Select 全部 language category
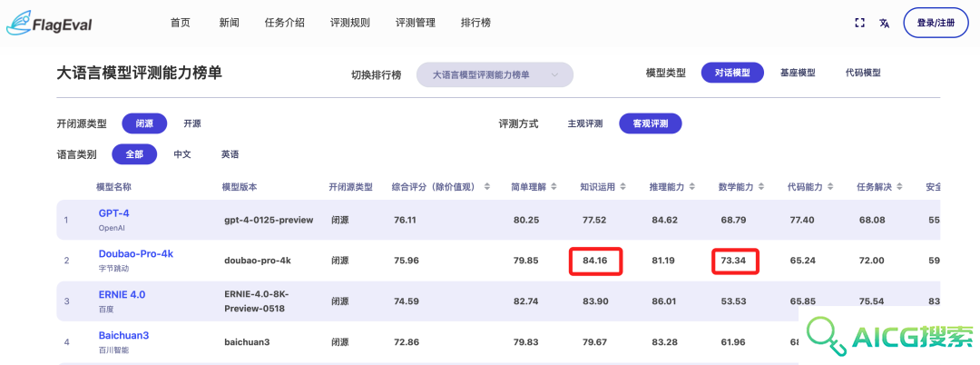 (134, 154)
